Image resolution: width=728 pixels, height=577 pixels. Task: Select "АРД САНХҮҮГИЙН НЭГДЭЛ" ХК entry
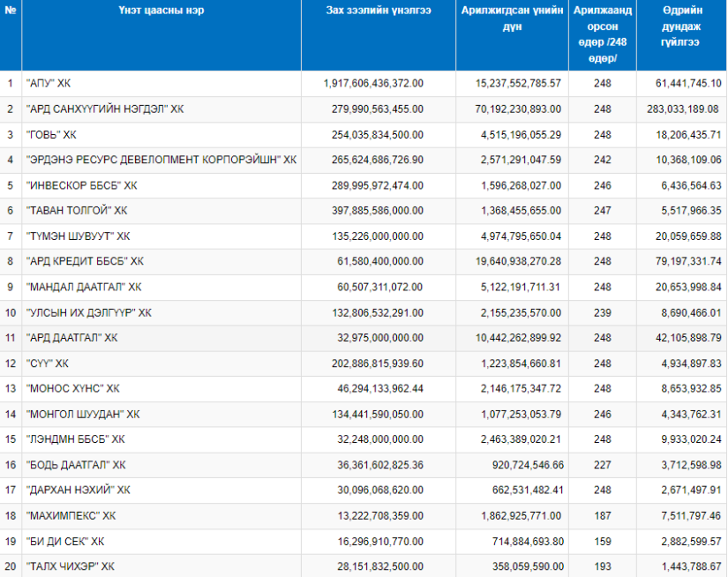(105, 109)
